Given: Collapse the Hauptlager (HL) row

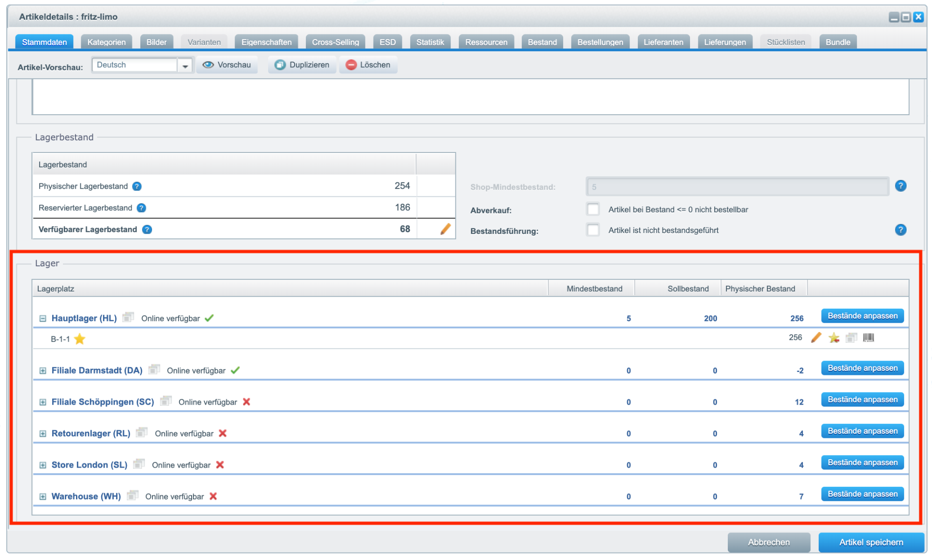Looking at the screenshot, I should pyautogui.click(x=43, y=318).
